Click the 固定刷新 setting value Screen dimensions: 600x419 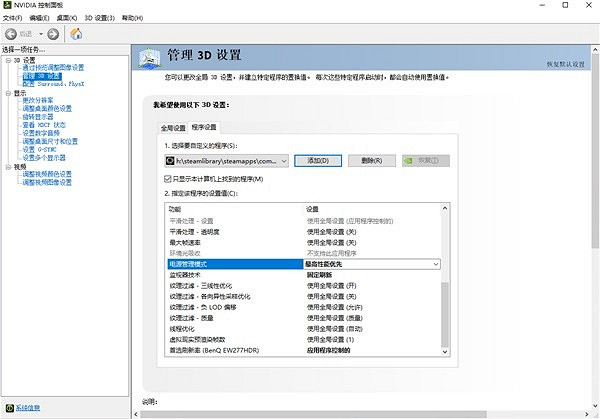pos(319,275)
